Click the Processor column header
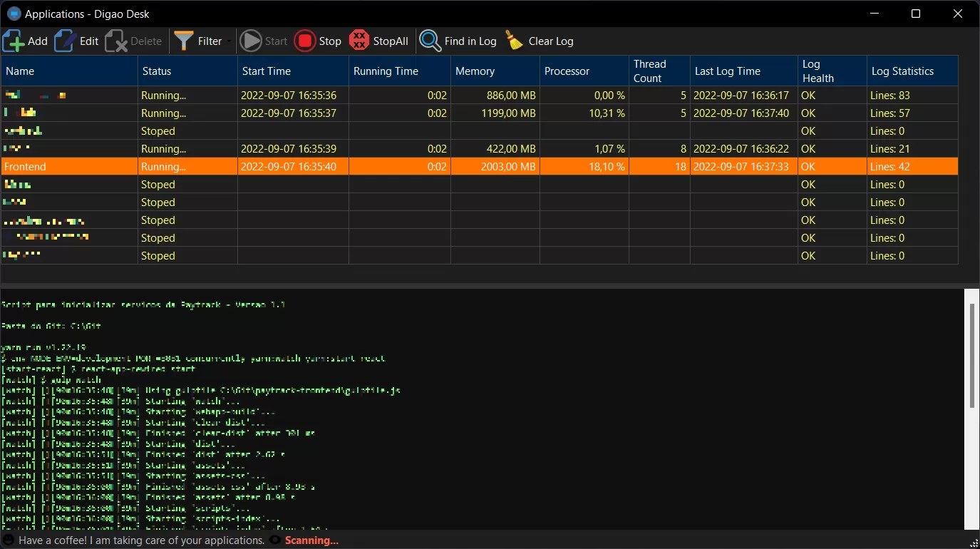 (x=584, y=71)
